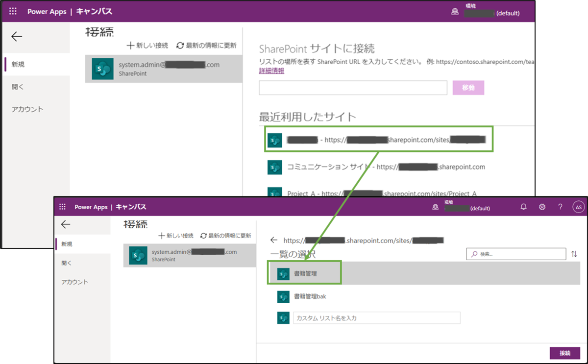Click back arrow in back window sidebar

pos(17,36)
